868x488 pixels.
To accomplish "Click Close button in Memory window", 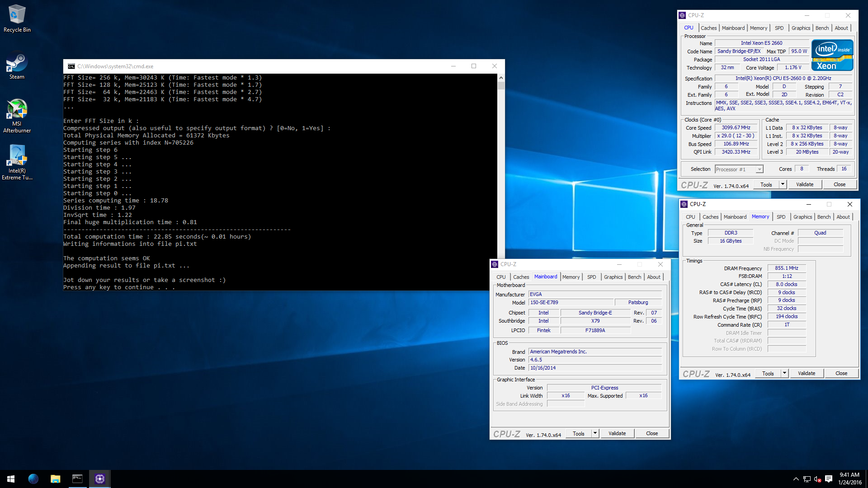I will [841, 374].
